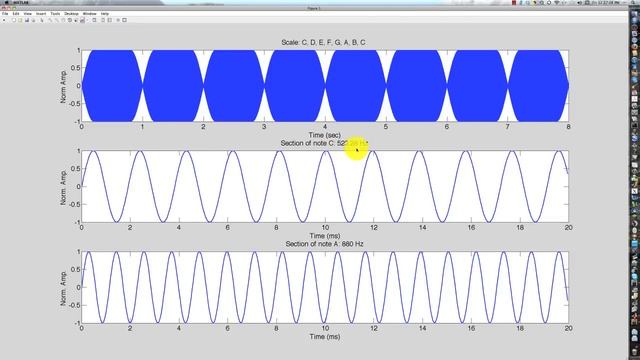Open the Desktop menu
Screen dimensions: 640x360
click(71, 13)
